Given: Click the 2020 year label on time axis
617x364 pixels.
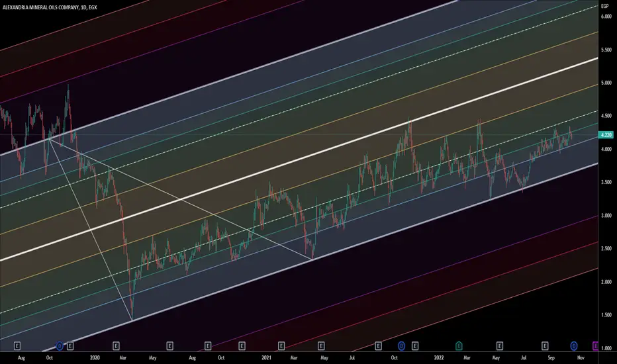Looking at the screenshot, I should point(95,357).
